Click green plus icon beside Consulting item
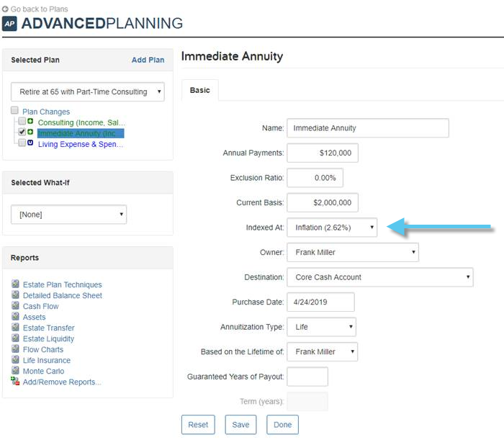The image size is (504, 445). [x=30, y=121]
